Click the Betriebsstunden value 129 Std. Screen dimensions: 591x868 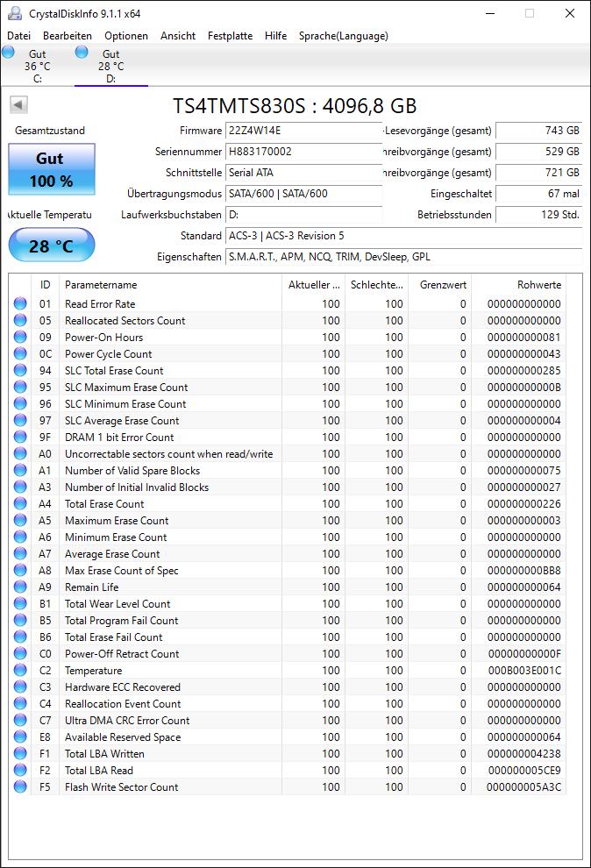point(539,215)
